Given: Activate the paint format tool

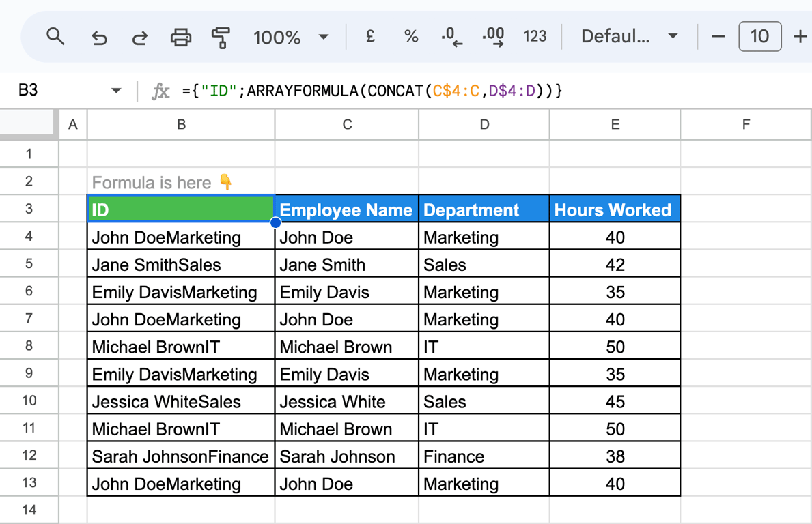Looking at the screenshot, I should click(221, 38).
